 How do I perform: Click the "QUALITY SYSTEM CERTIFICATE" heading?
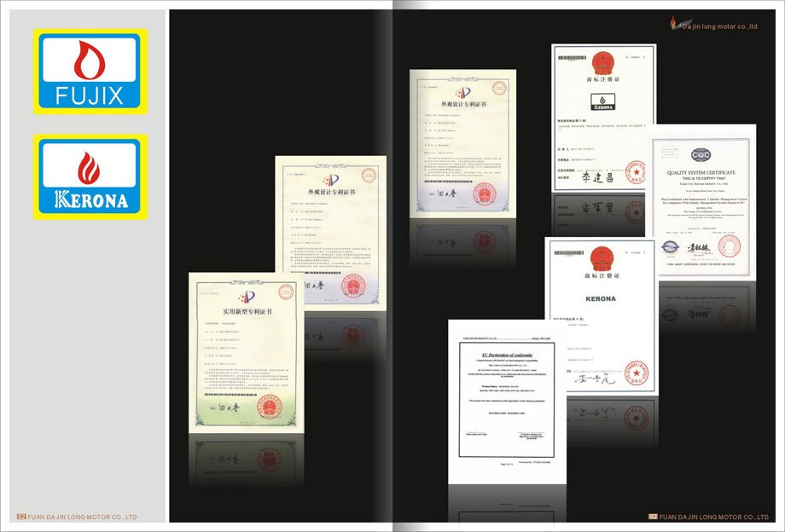tap(701, 172)
